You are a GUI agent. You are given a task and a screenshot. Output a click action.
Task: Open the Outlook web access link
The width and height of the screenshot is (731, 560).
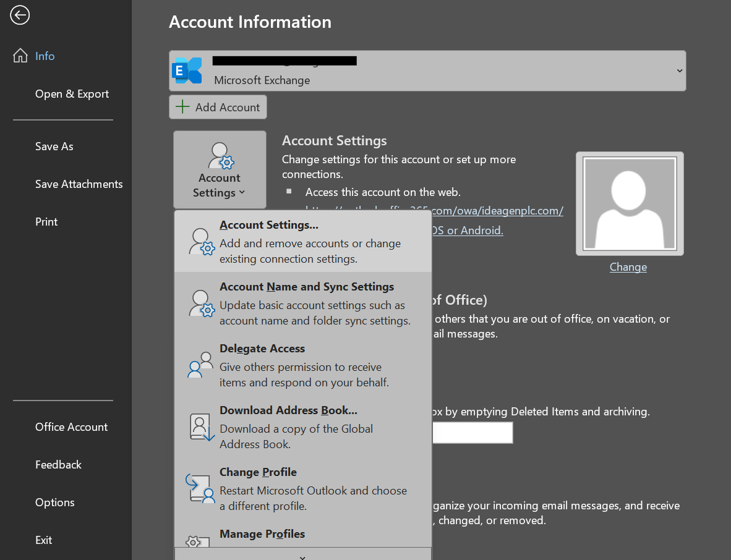(x=498, y=211)
